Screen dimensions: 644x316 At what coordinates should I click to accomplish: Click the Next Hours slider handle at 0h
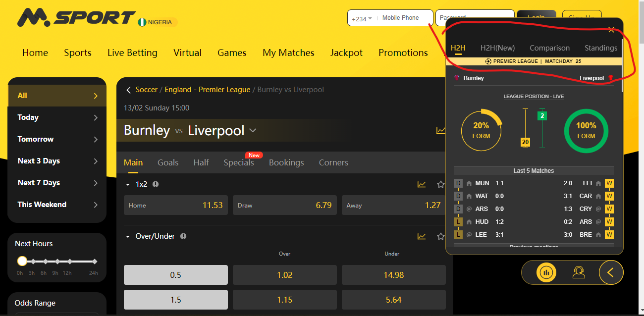click(22, 261)
